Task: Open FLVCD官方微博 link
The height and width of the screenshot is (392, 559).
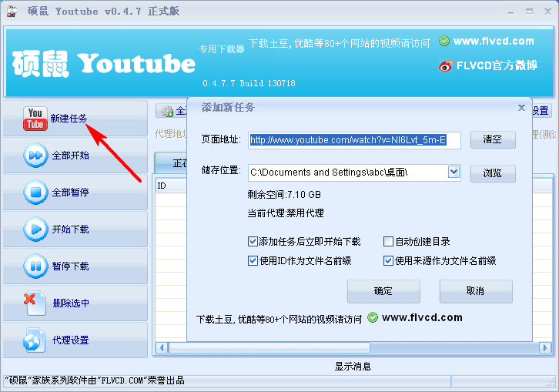Action: [497, 65]
